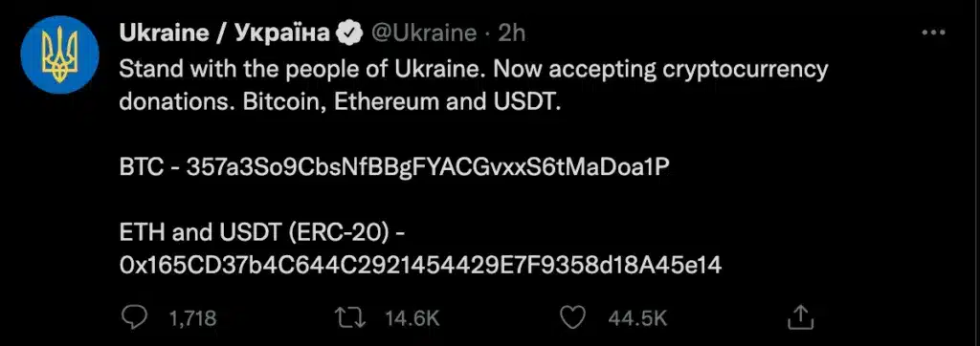The width and height of the screenshot is (980, 346).
Task: Click the reply speech bubble icon
Action: 132,318
